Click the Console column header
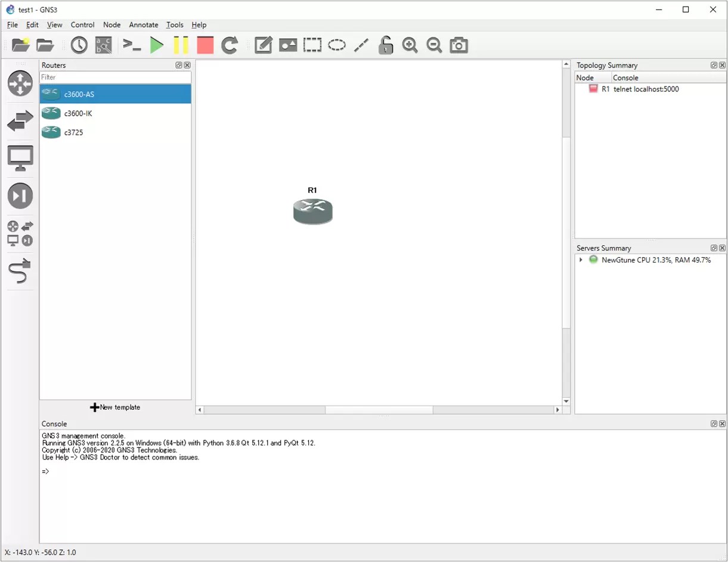 tap(669, 78)
